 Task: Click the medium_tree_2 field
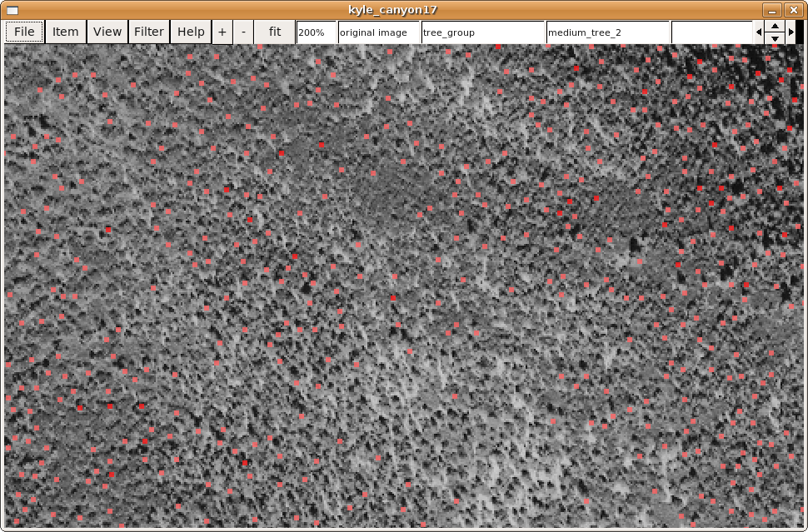pos(607,32)
